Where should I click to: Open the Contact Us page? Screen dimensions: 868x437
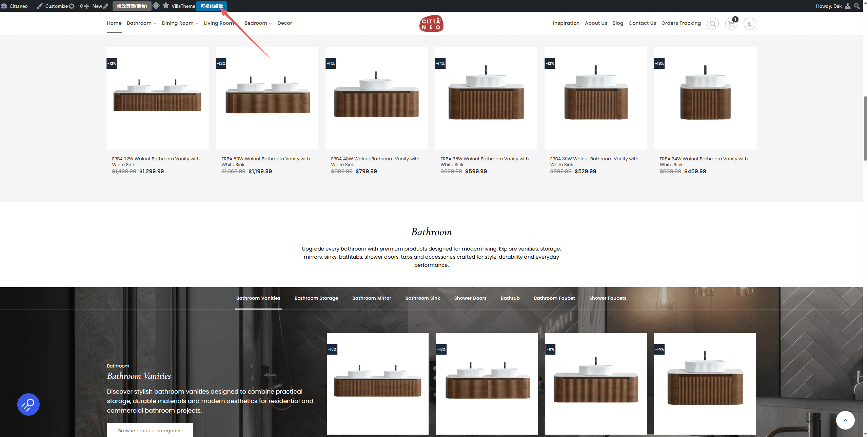(642, 23)
